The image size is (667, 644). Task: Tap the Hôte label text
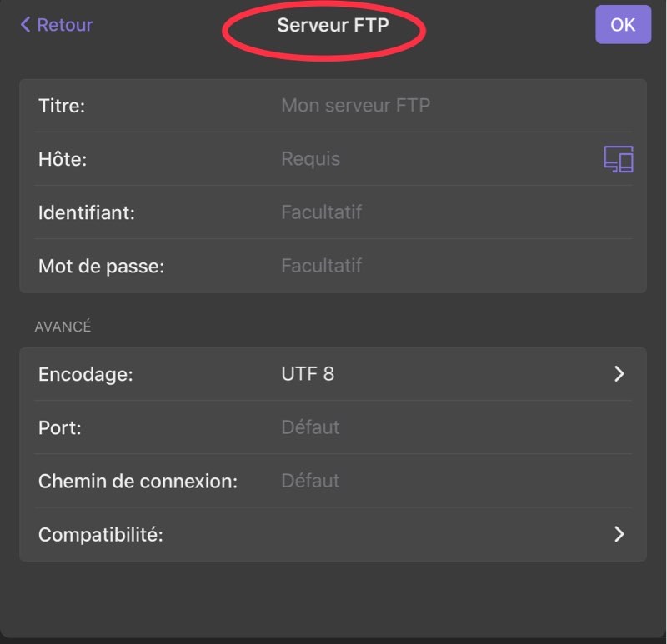63,159
